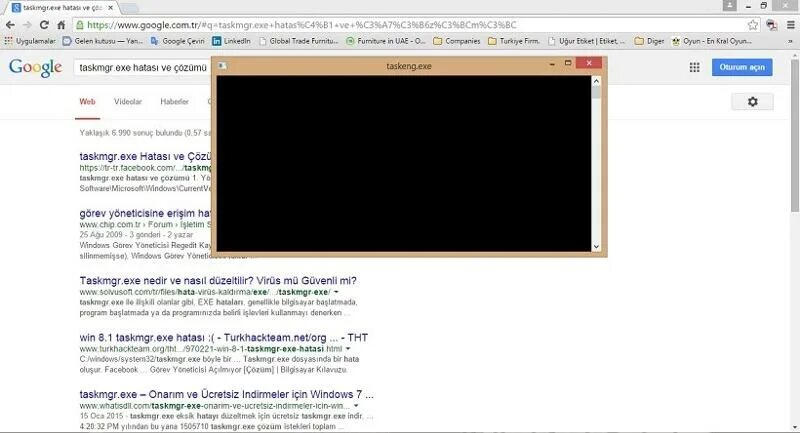Viewport: 800px width, 433px height.
Task: Click the "Yaklaşık 6.990 sonuç bulundu" text
Action: pyautogui.click(x=131, y=133)
